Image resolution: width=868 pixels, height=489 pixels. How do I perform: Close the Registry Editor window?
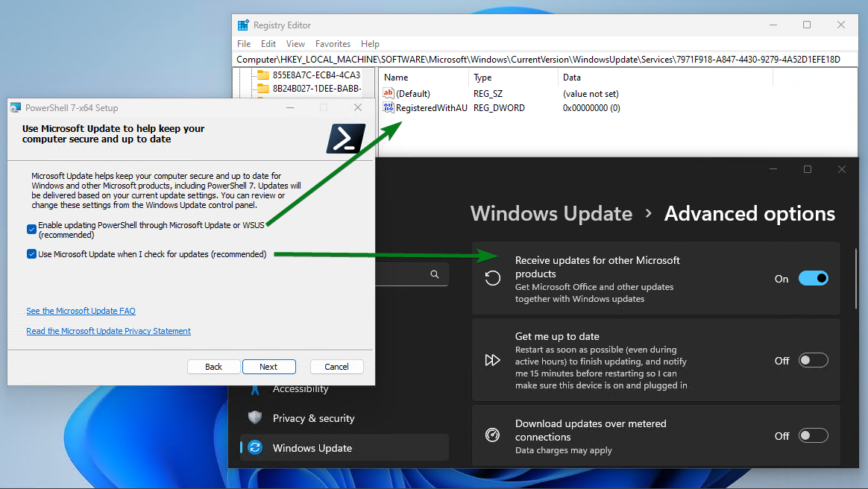[x=841, y=25]
